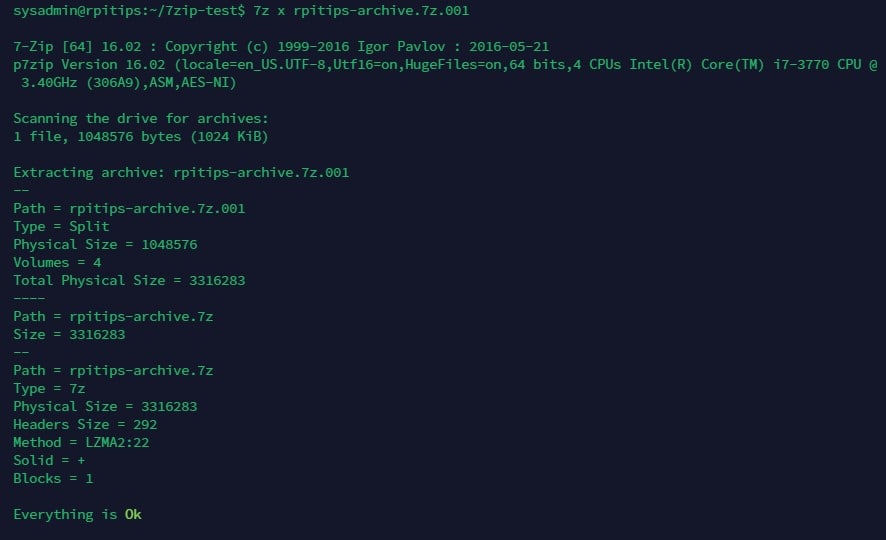Image resolution: width=886 pixels, height=540 pixels.
Task: Click the 'Solid = +' line
Action: (x=49, y=460)
